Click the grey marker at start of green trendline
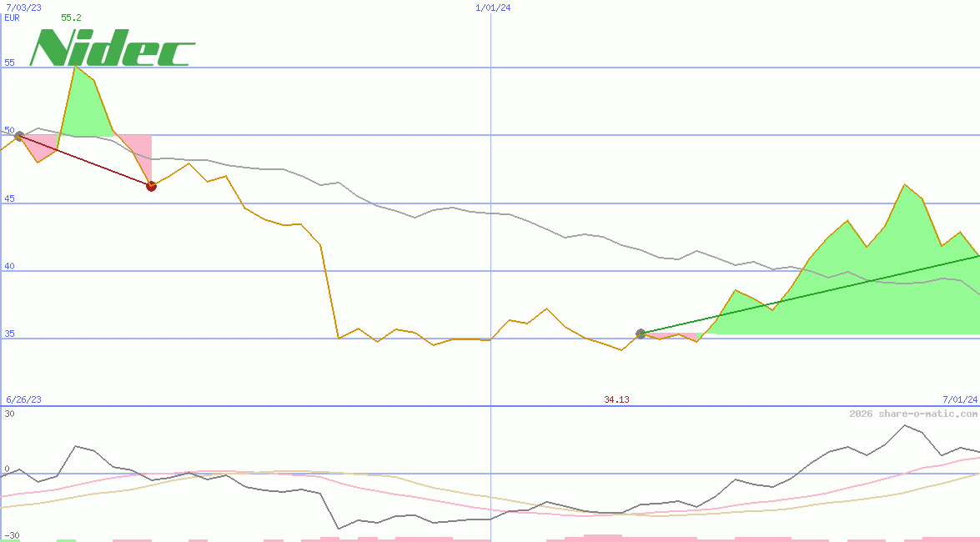Viewport: 980px width, 542px height. (641, 334)
